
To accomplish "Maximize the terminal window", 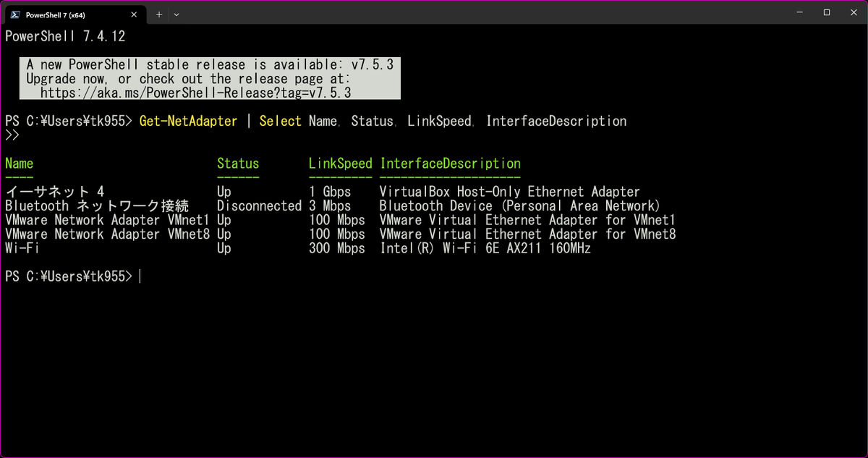I will [827, 13].
